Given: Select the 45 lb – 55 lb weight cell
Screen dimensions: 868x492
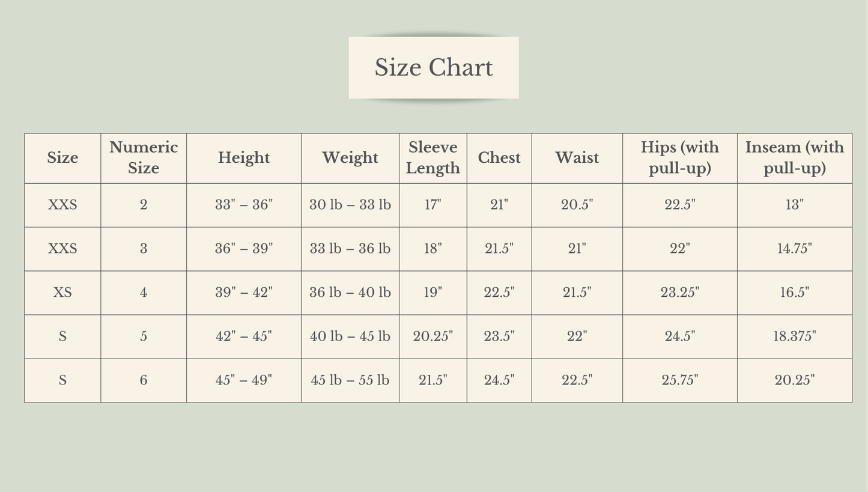Looking at the screenshot, I should (x=350, y=380).
